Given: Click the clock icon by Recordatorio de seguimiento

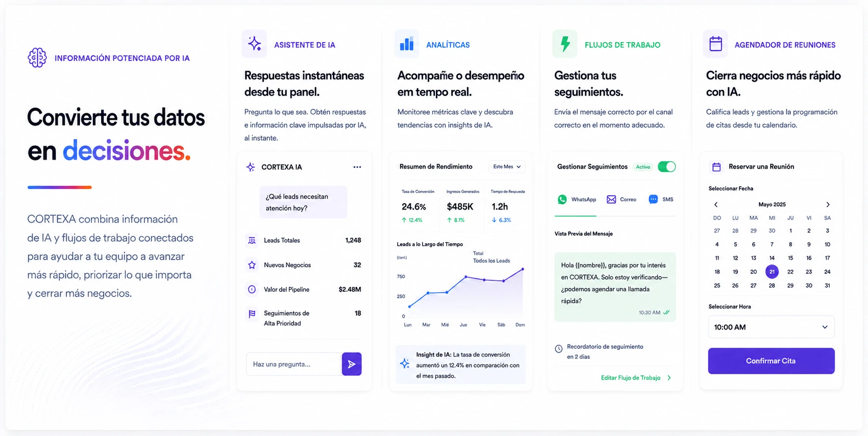Looking at the screenshot, I should tap(559, 349).
